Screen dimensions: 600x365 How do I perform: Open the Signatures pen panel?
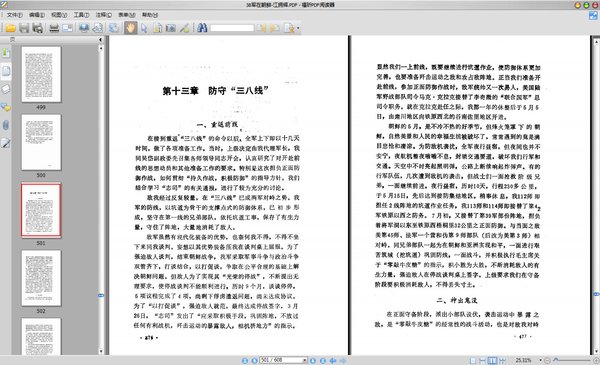pos(6,143)
